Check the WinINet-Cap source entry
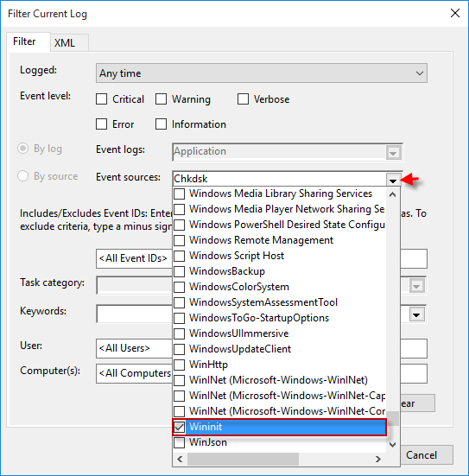Viewport: 469px width, 476px height. (x=180, y=396)
